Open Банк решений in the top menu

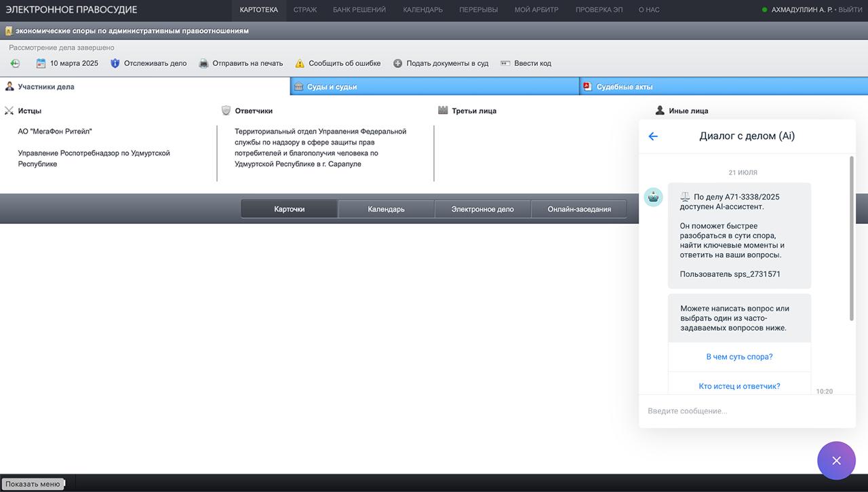(x=359, y=10)
